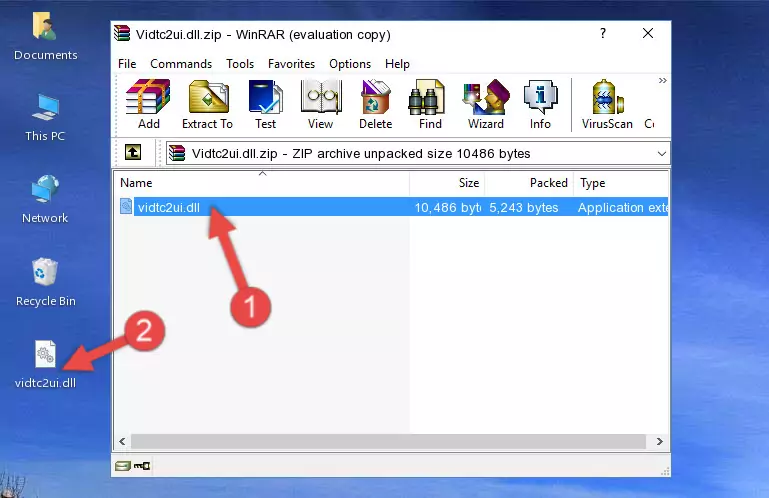
Task: Click the disk drive status bar icon
Action: (x=123, y=466)
